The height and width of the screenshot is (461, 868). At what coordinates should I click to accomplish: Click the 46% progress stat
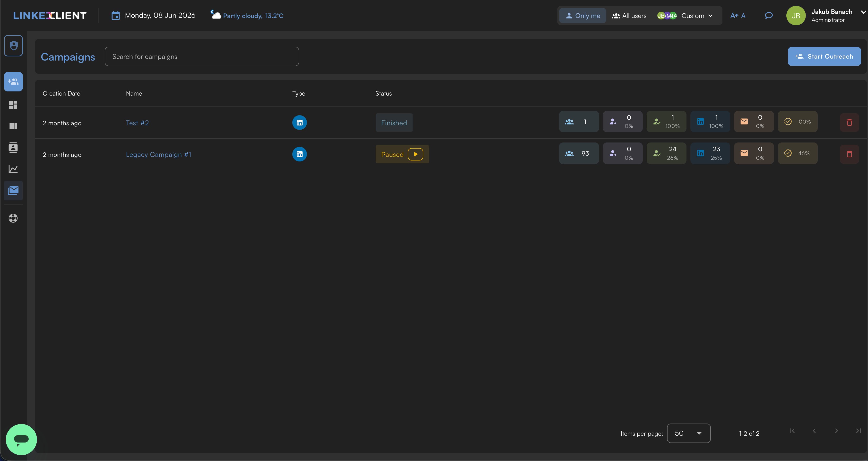(x=798, y=153)
